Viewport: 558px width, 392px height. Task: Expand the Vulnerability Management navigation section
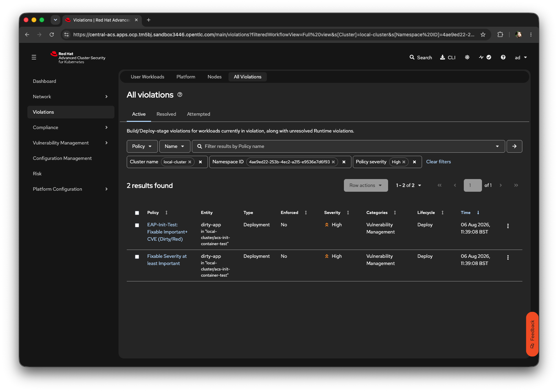tap(71, 143)
